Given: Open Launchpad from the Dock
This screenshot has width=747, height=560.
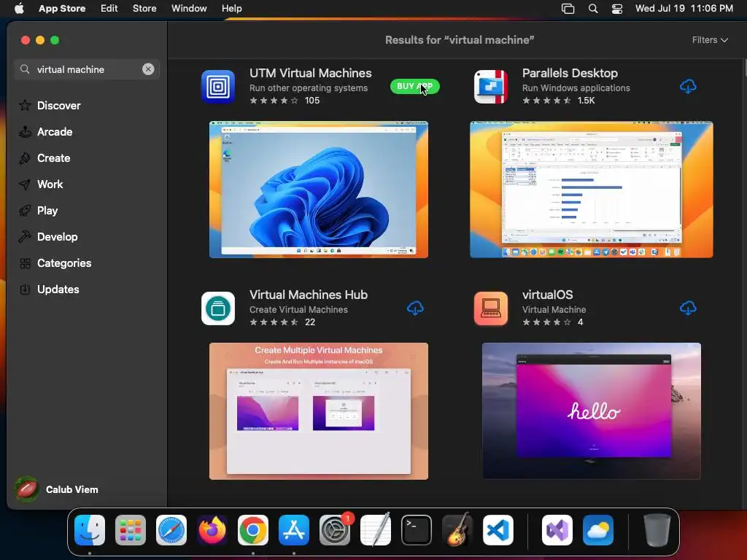Looking at the screenshot, I should (x=131, y=530).
